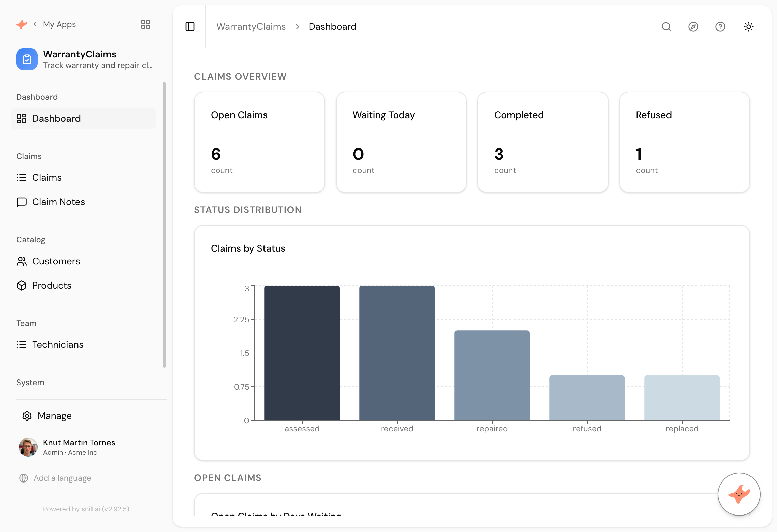Open the help question mark icon
The width and height of the screenshot is (777, 532).
point(720,27)
